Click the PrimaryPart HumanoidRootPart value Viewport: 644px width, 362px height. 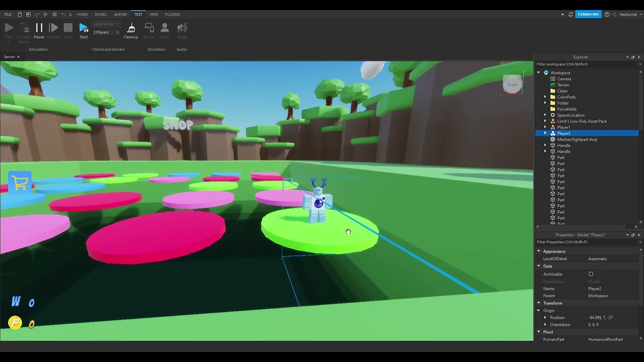point(612,339)
